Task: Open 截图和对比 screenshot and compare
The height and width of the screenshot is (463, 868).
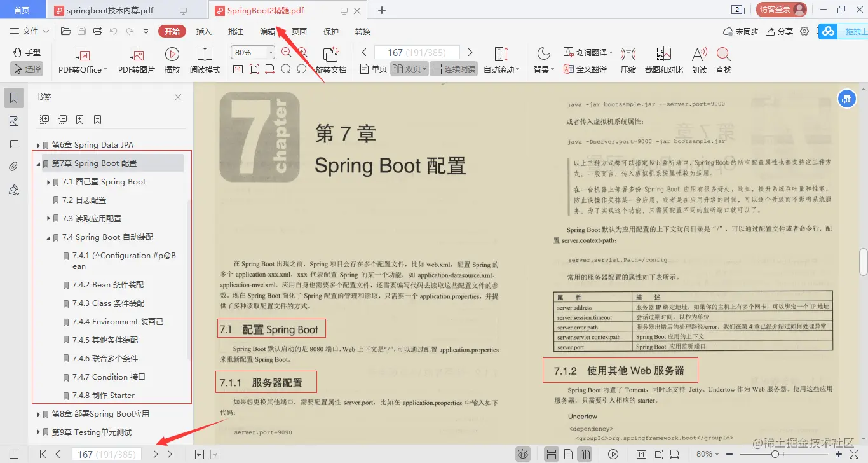Action: pyautogui.click(x=664, y=60)
